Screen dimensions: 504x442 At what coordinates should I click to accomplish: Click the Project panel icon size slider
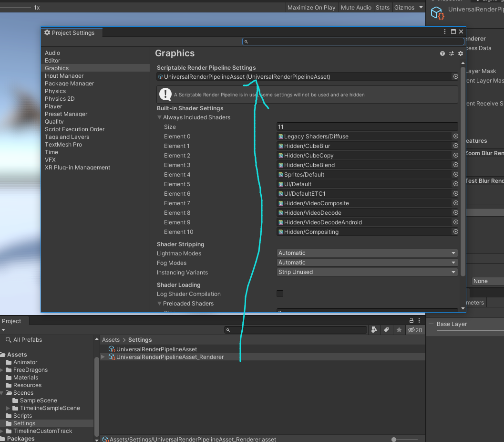point(393,439)
